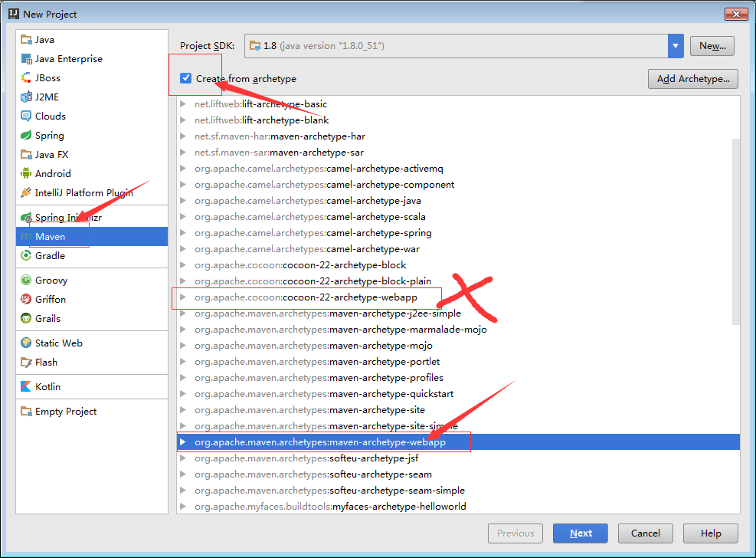This screenshot has width=756, height=558.
Task: Close the New Project dialog
Action: (736, 14)
